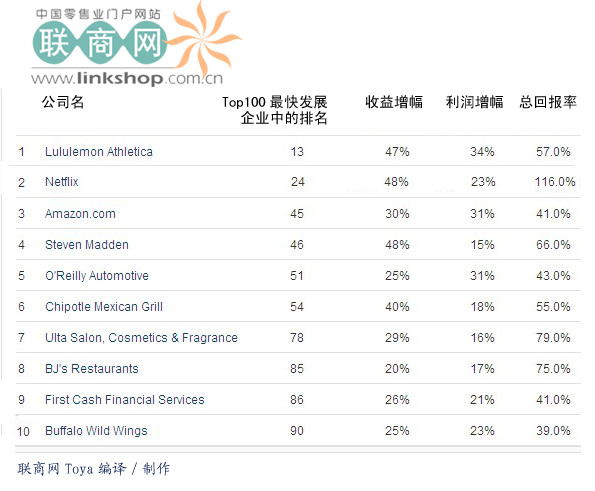This screenshot has height=491, width=595.
Task: Click the Steven Madden entry
Action: pyautogui.click(x=87, y=245)
